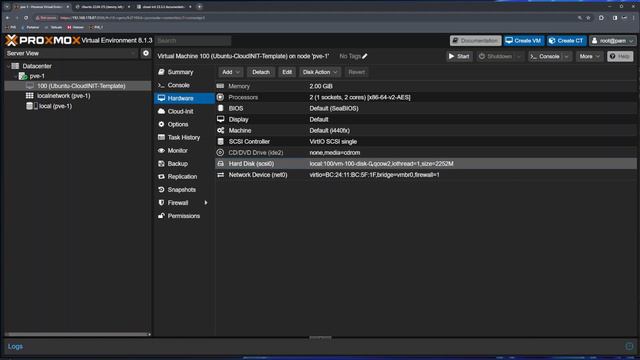The image size is (640, 360).
Task: Click the VM 100 monitor icon in tree
Action: [x=30, y=86]
